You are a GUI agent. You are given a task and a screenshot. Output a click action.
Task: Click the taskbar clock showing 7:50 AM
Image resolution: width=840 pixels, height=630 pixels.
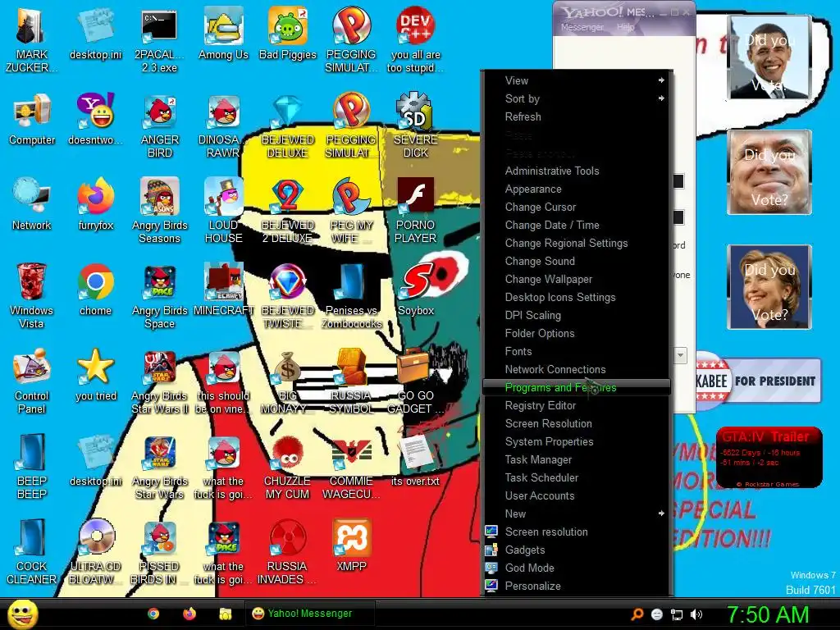(768, 614)
